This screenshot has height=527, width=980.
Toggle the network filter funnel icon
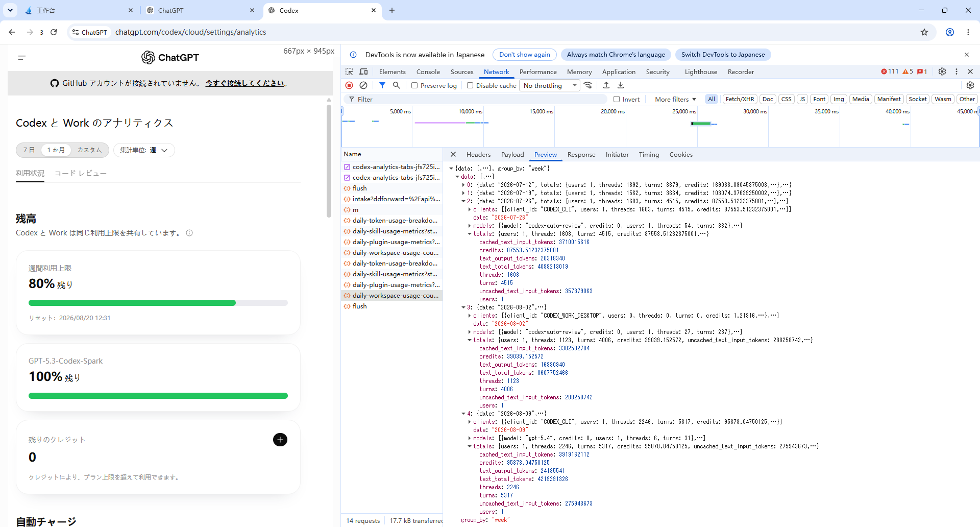(x=382, y=85)
